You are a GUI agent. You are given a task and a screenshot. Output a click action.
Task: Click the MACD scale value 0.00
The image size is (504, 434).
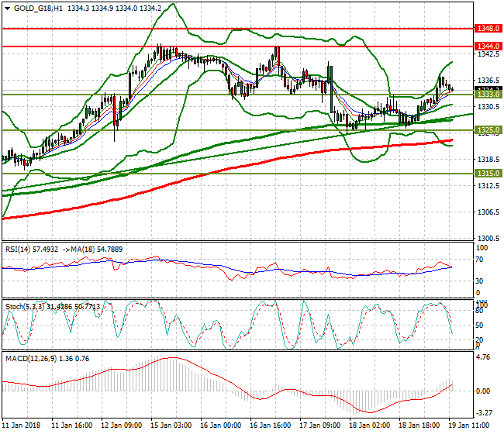(483, 391)
